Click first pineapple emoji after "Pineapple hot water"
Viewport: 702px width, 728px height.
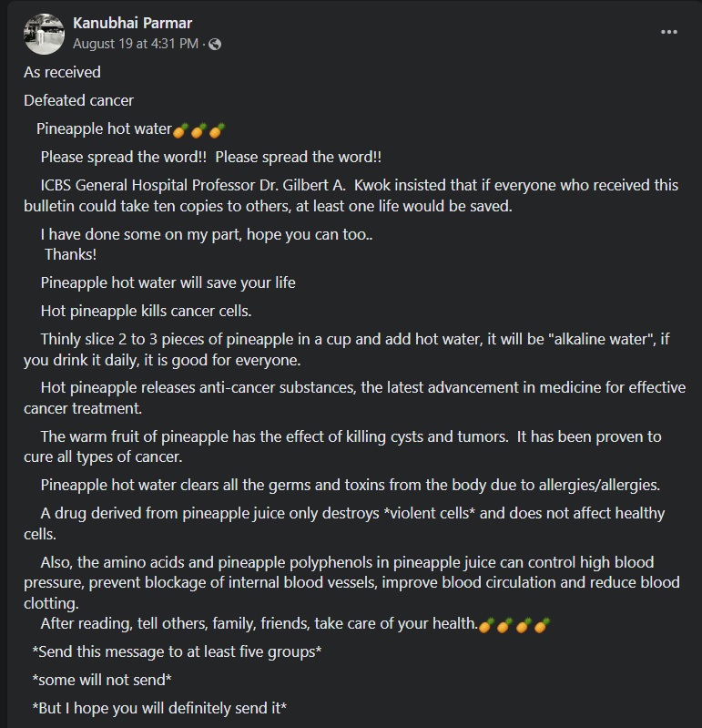pos(181,129)
